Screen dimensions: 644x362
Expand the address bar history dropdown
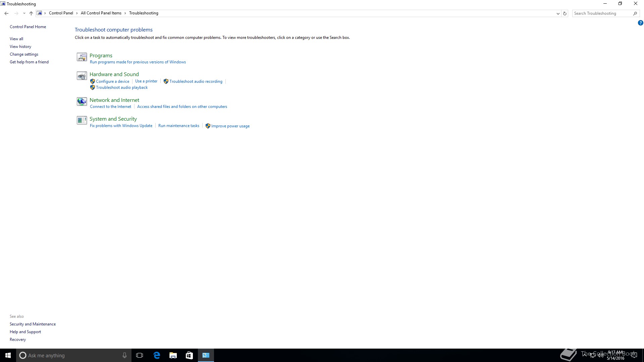click(x=558, y=13)
